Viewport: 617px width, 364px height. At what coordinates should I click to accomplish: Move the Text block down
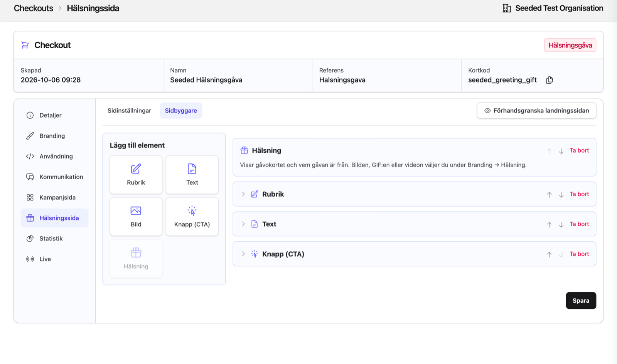tap(561, 224)
